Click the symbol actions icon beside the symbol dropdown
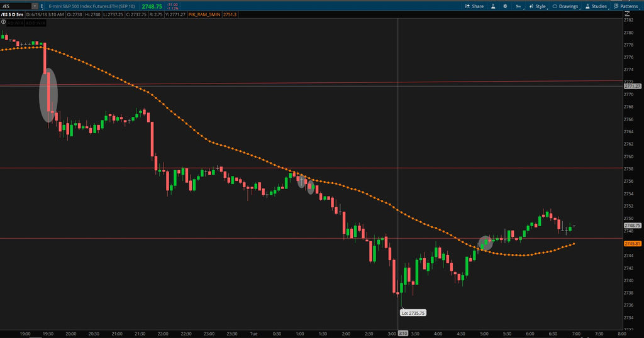 click(42, 6)
